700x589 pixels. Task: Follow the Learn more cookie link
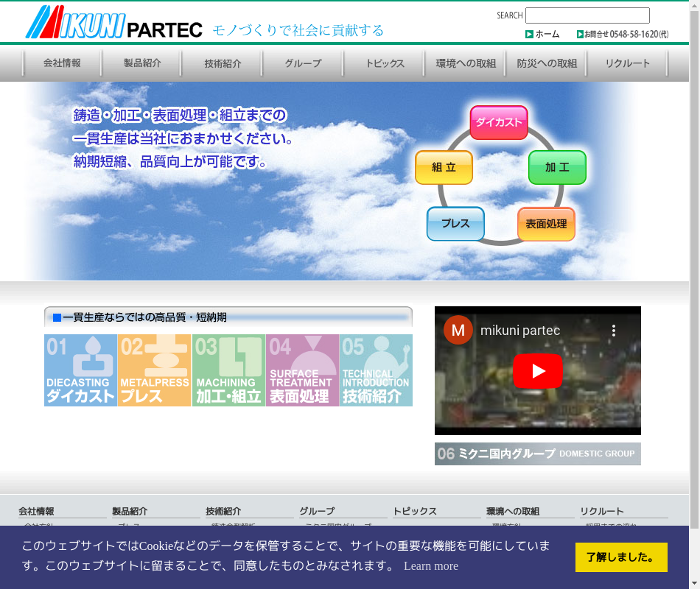431,565
